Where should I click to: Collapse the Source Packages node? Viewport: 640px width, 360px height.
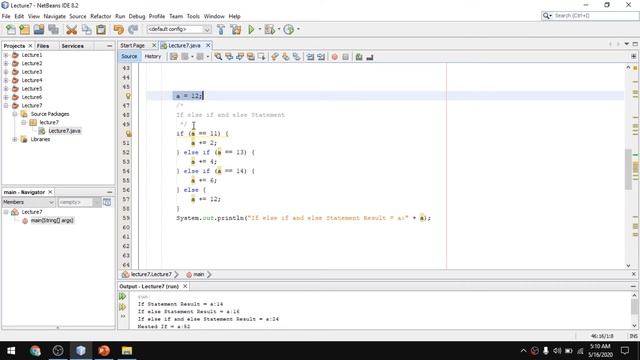[15, 114]
